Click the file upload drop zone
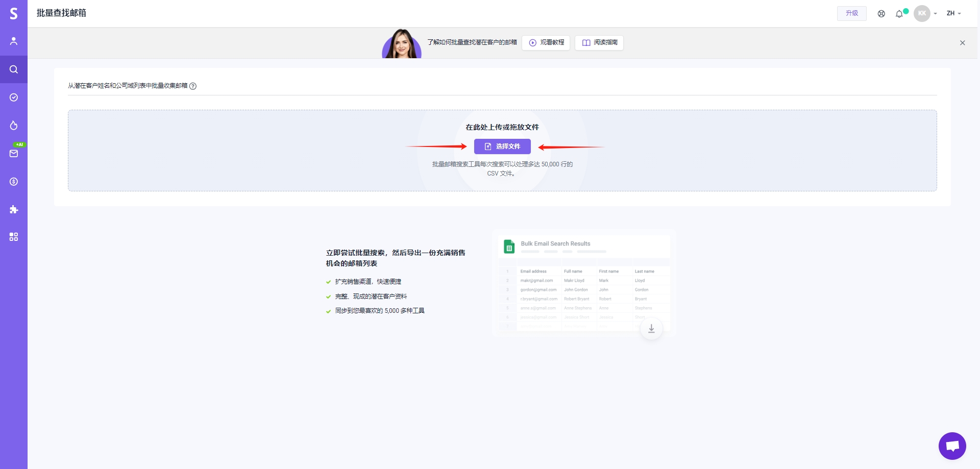The width and height of the screenshot is (980, 469). [502, 151]
